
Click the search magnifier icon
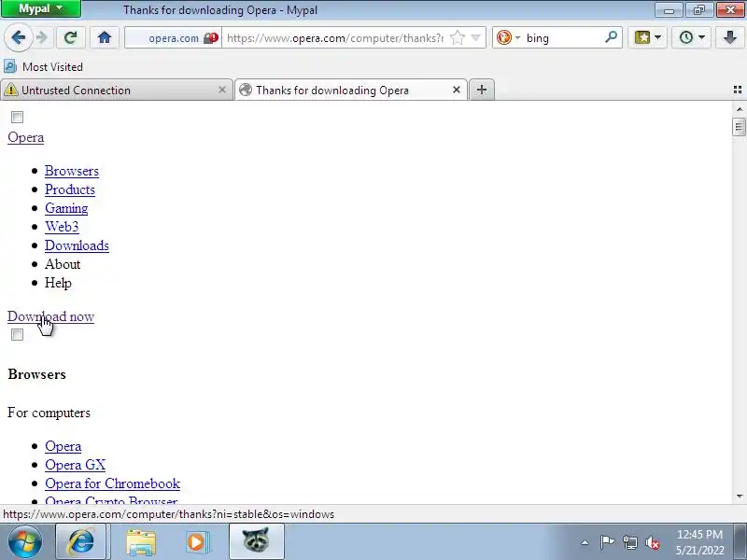tap(611, 37)
